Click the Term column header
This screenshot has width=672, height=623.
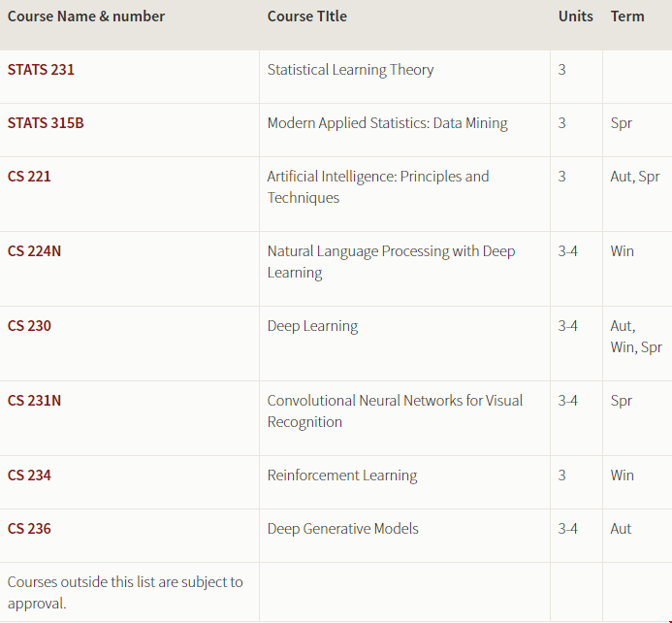[x=627, y=16]
